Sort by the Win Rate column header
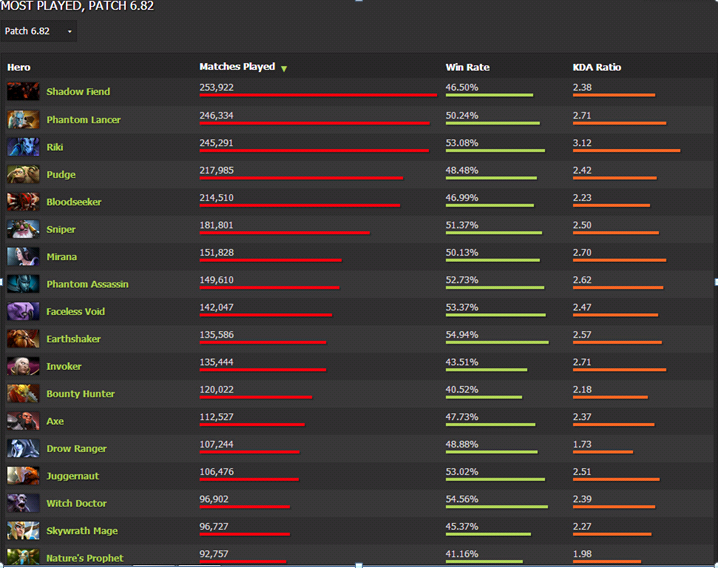This screenshot has height=568, width=718. click(x=468, y=67)
